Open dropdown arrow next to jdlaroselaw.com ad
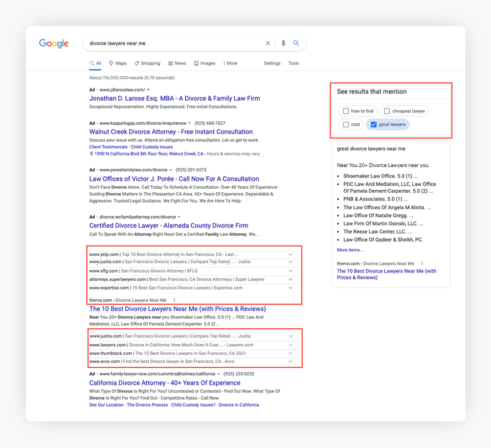The width and height of the screenshot is (491, 448). pyautogui.click(x=148, y=90)
